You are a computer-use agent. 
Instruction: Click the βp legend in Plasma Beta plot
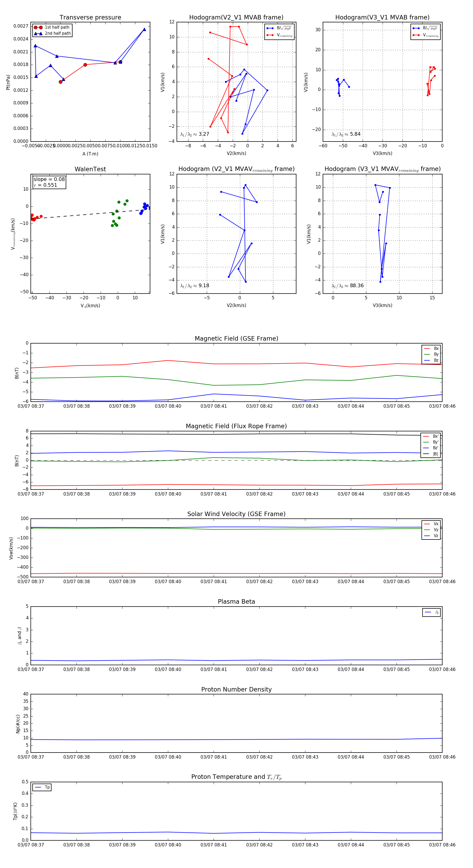(x=431, y=612)
